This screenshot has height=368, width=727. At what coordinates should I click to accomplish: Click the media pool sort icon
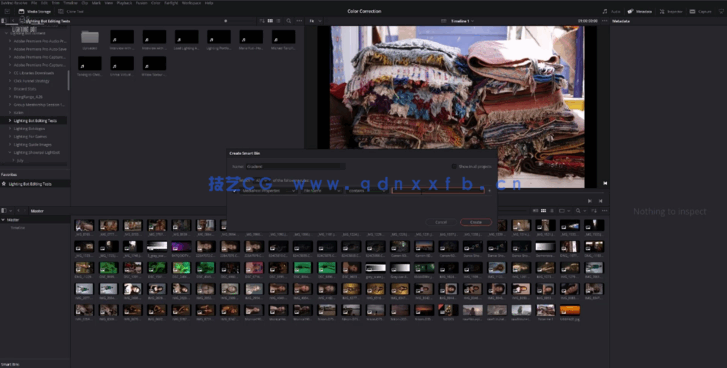click(593, 211)
